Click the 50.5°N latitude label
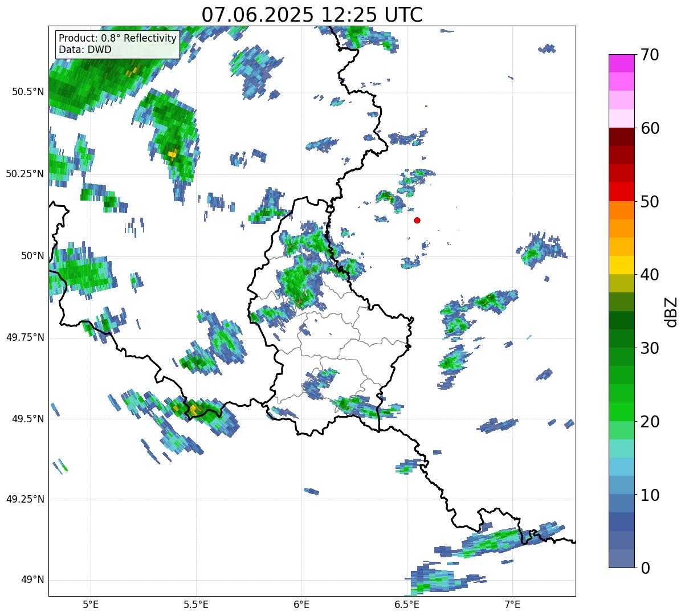685x616 pixels. tap(28, 92)
